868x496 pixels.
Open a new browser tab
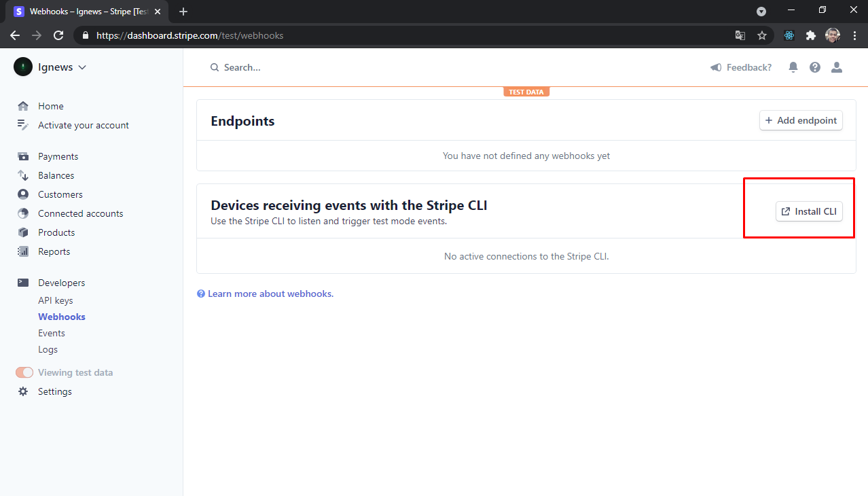tap(183, 12)
